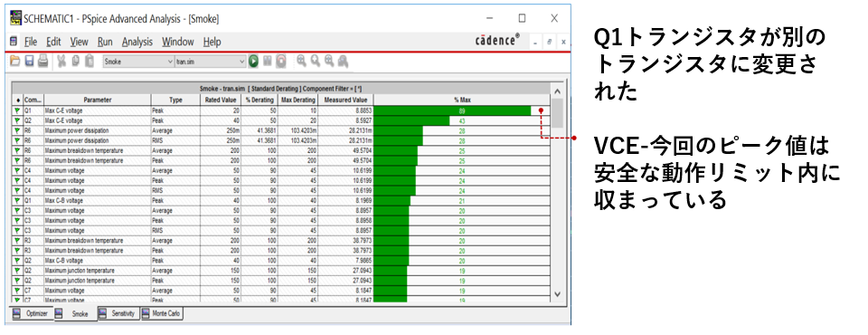868x335 pixels.
Task: Open the File menu
Action: coord(31,42)
